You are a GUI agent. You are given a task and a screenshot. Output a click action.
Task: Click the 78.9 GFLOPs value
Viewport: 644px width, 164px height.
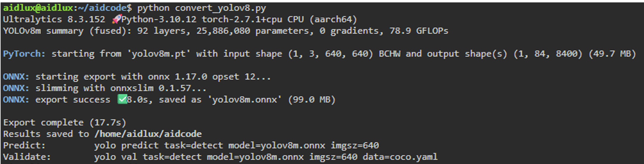point(419,31)
